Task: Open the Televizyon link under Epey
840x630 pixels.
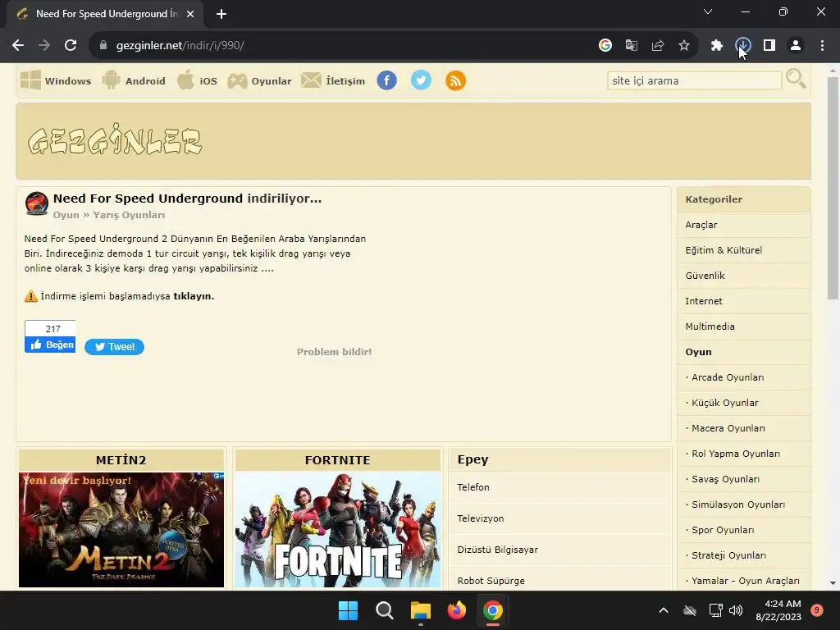Action: tap(480, 518)
